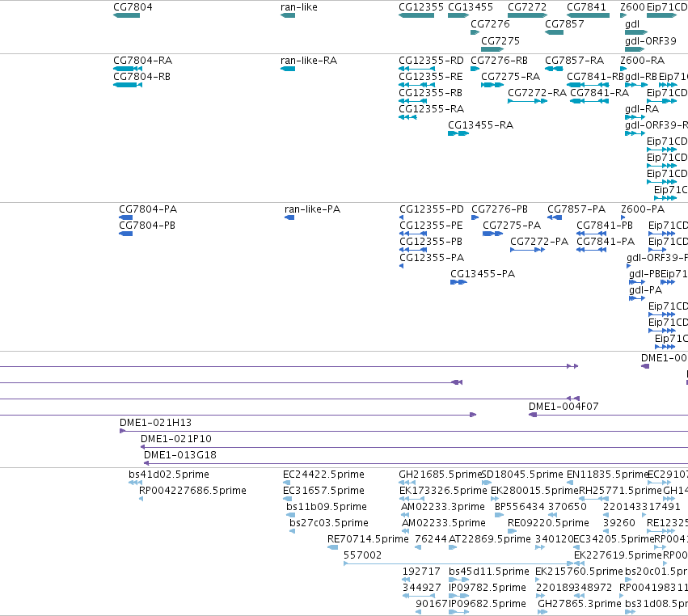Click protein CG13455-PA

(x=483, y=274)
